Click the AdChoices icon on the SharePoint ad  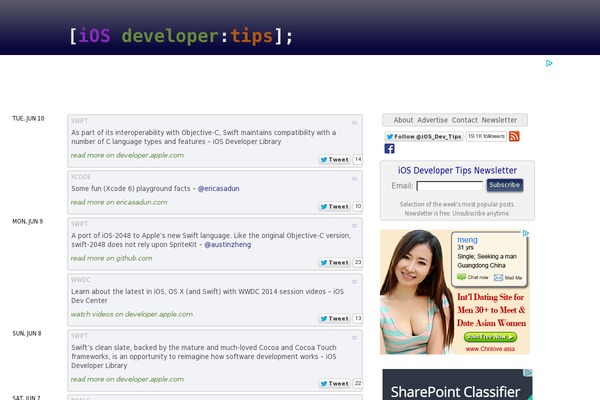click(528, 373)
